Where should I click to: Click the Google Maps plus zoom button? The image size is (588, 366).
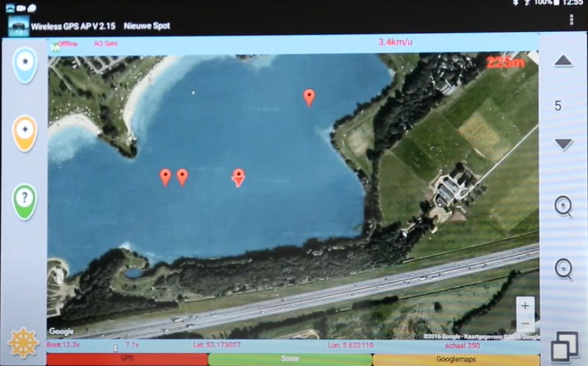[525, 306]
